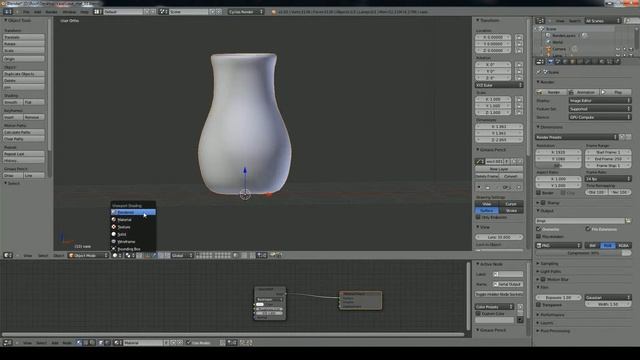
Task: Click the output folder browse icon
Action: (x=628, y=220)
